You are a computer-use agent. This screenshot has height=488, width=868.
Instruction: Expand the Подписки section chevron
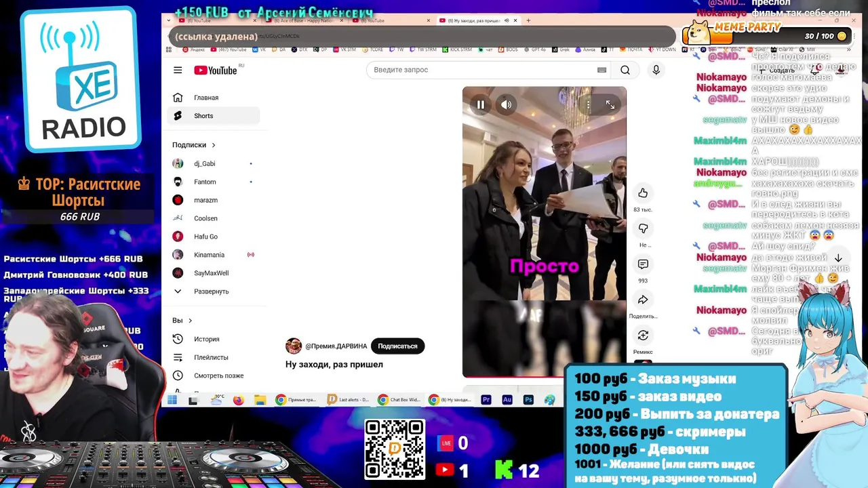pyautogui.click(x=214, y=145)
